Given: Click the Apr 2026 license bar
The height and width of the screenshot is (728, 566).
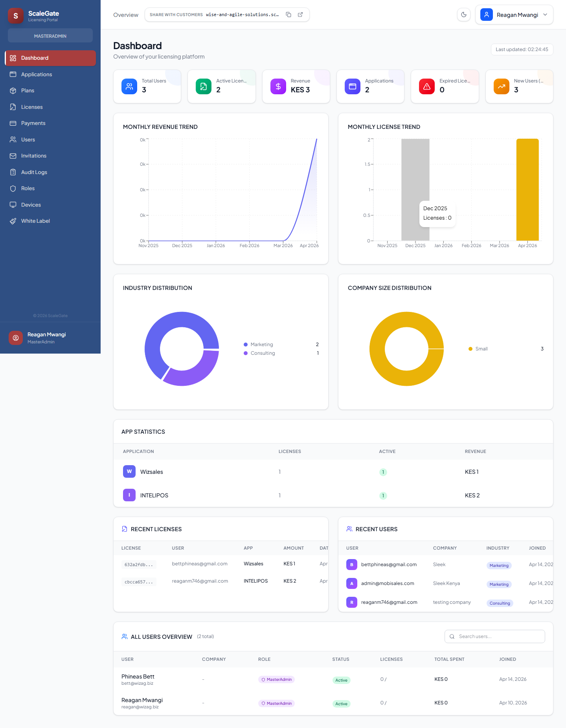Looking at the screenshot, I should coord(527,189).
